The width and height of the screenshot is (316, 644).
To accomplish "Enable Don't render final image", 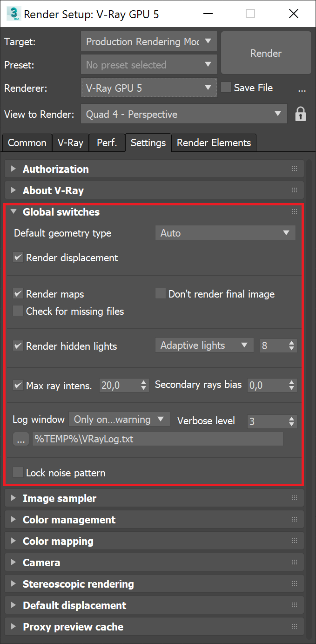I will [x=160, y=293].
